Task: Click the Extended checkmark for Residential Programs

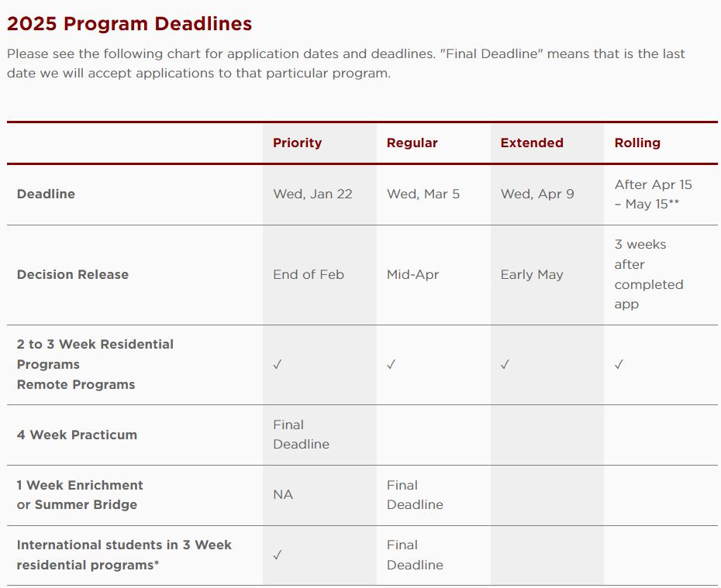Action: (505, 365)
